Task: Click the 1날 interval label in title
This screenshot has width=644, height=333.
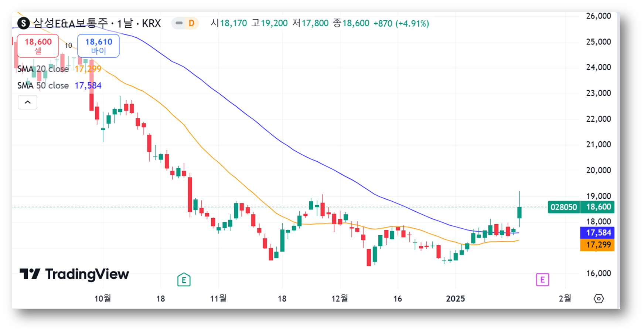Action: [125, 23]
